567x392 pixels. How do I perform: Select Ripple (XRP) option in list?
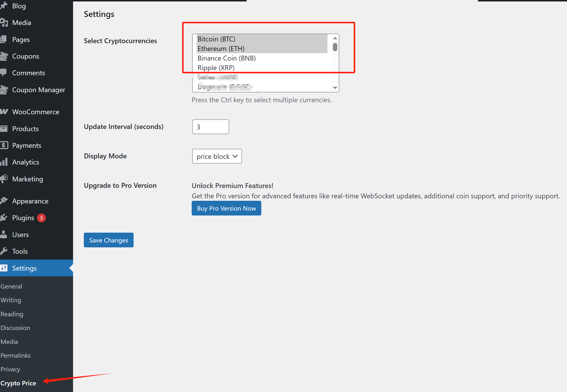pyautogui.click(x=216, y=68)
